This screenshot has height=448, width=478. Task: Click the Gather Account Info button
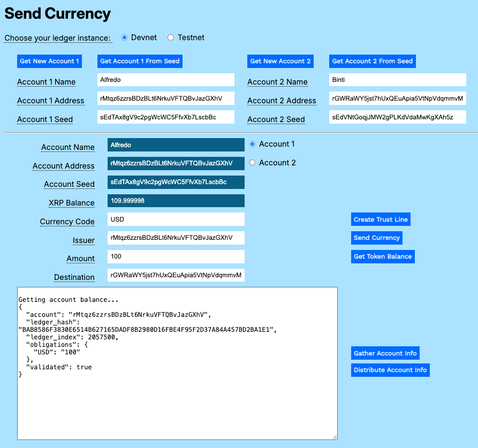(385, 353)
